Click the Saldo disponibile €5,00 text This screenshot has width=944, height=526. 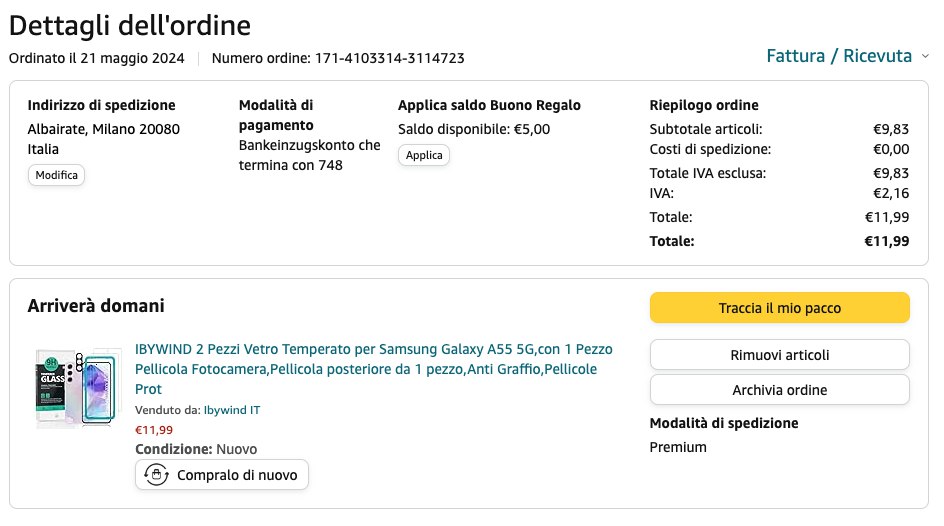point(474,129)
